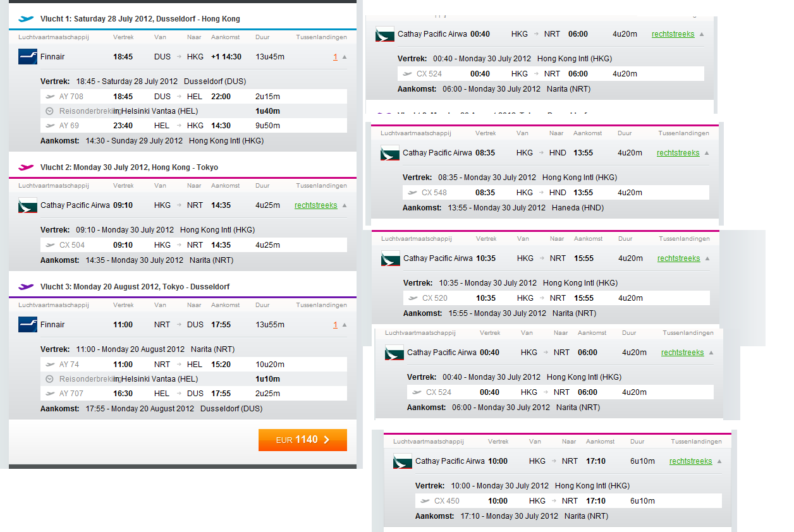This screenshot has width=794, height=532.
Task: Click the blue airplane icon beside Vlucht 1
Action: [26, 19]
